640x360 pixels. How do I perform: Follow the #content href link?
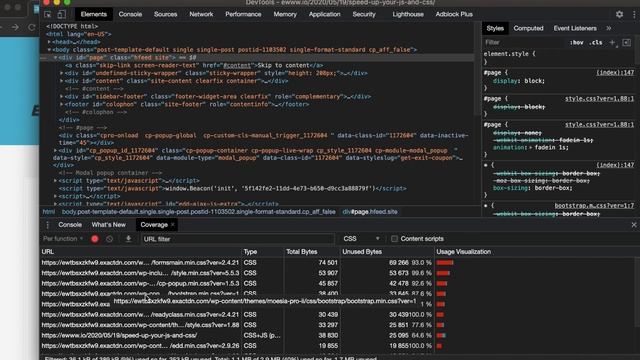point(237,65)
